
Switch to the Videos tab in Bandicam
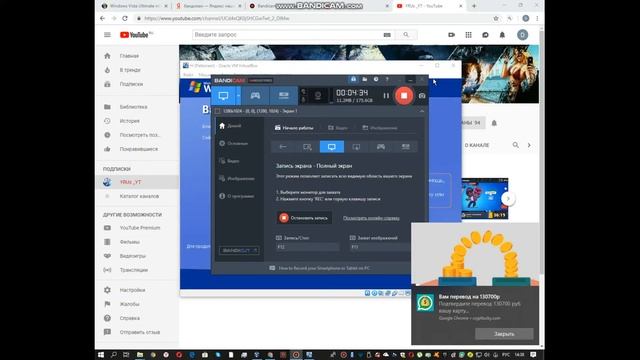[x=338, y=128]
